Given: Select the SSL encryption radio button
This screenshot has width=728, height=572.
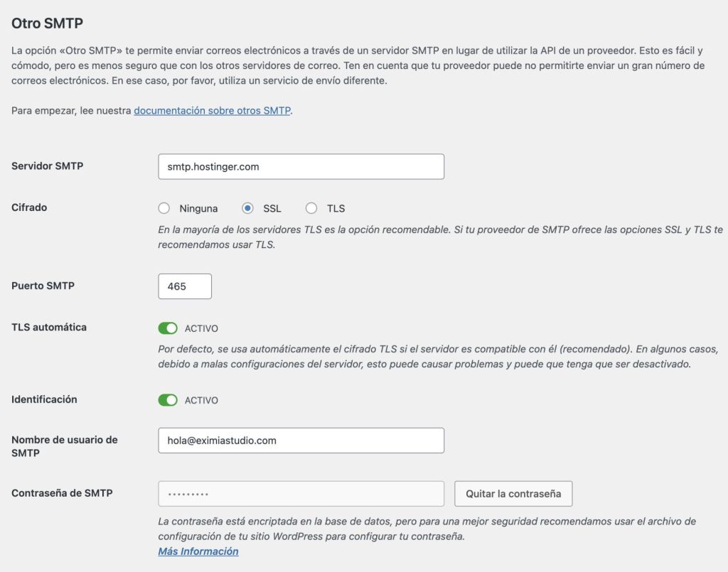Looking at the screenshot, I should click(x=247, y=208).
